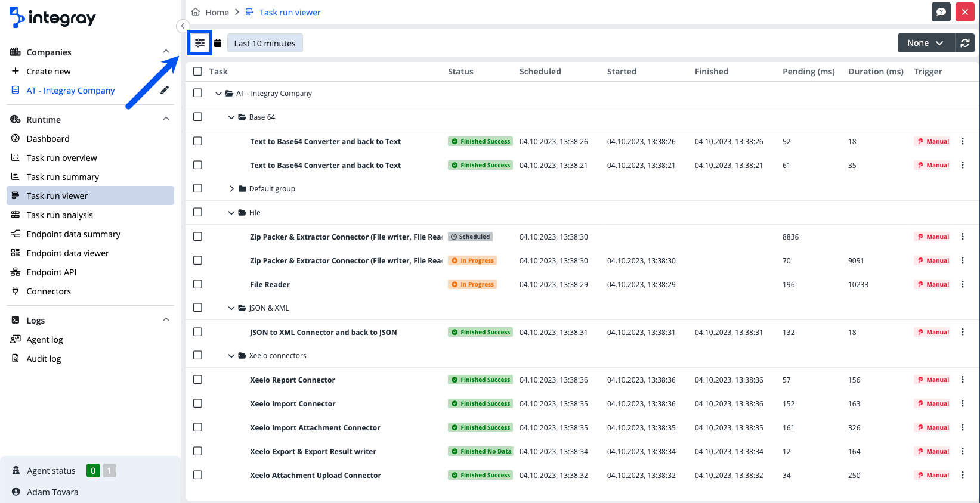Open three-dot menu for File Reader row
The image size is (980, 503).
coord(962,284)
